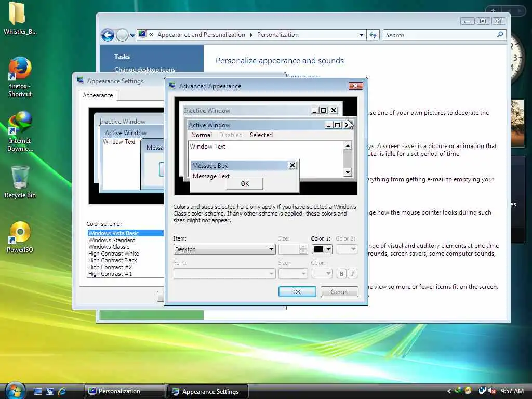Click the muted volume tray icon
This screenshot has width=532, height=399.
pyautogui.click(x=492, y=391)
